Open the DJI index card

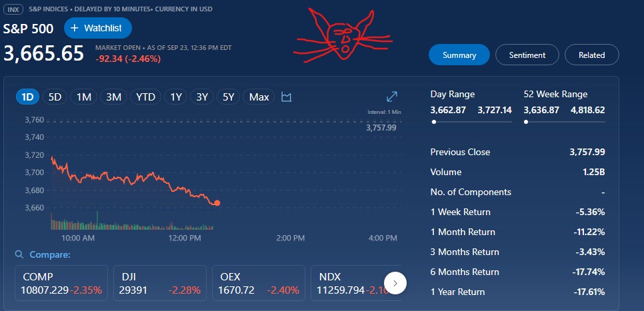(159, 283)
